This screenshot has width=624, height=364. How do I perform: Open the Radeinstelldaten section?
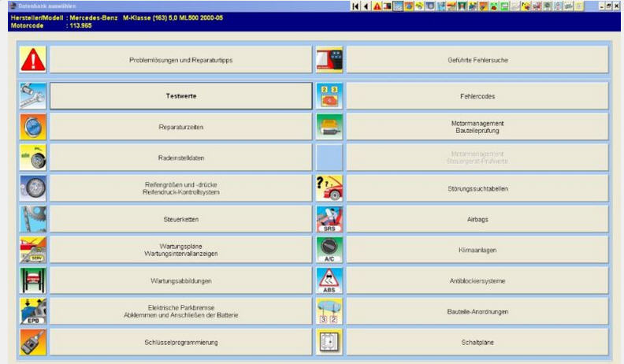[181, 158]
